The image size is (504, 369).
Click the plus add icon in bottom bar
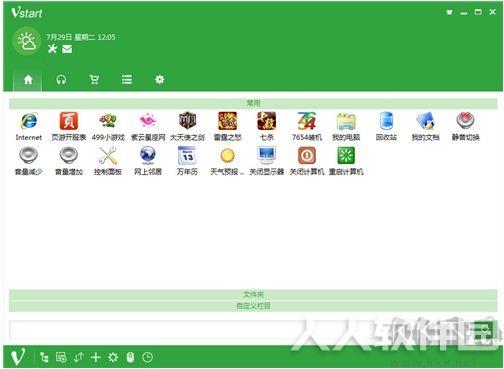[96, 357]
